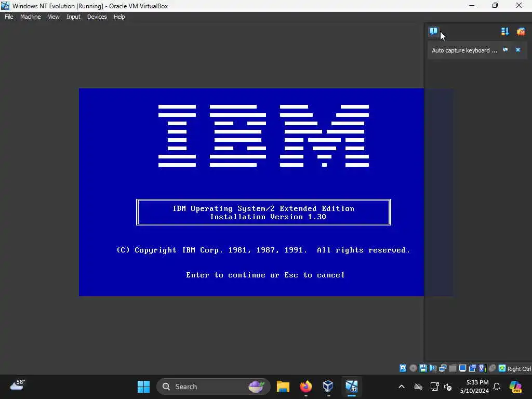Open the notifications bell in the taskbar

coord(497,387)
